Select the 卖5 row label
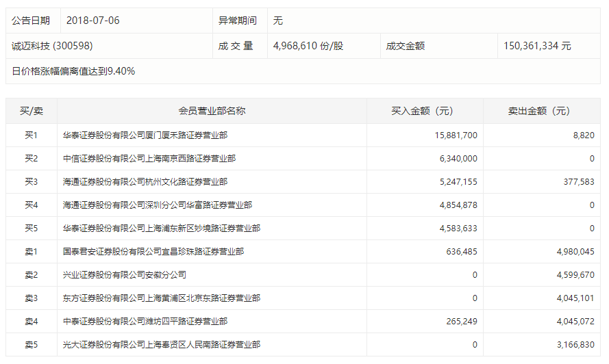Viewport: 609px width, 364px height. 32,345
